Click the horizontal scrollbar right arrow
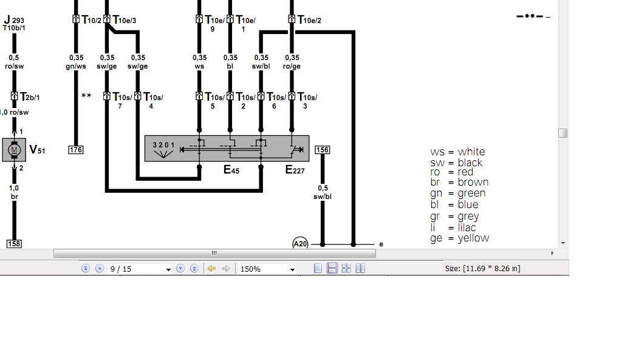Viewport: 622px width, 364px height. tap(552, 253)
